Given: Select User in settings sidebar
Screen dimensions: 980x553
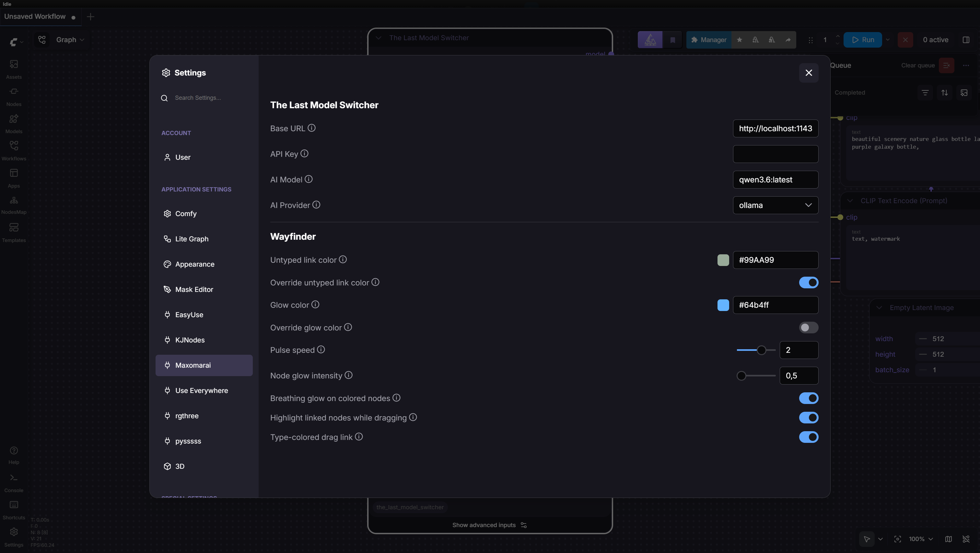Looking at the screenshot, I should click(x=204, y=157).
